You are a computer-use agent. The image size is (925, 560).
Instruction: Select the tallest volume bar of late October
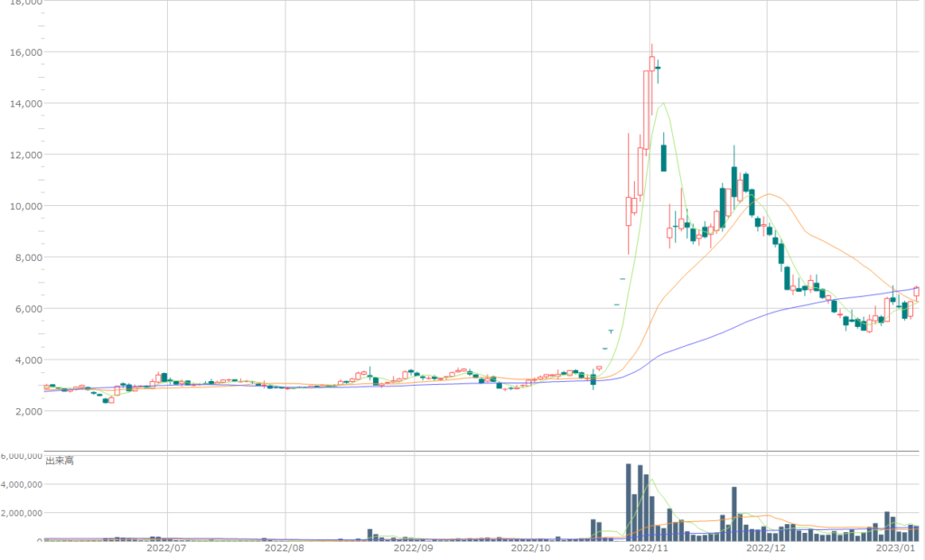point(629,502)
